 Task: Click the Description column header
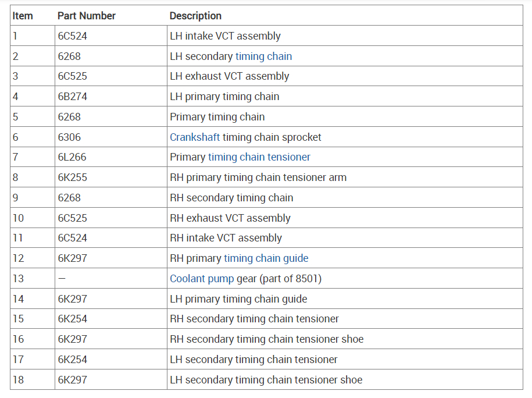tap(195, 16)
